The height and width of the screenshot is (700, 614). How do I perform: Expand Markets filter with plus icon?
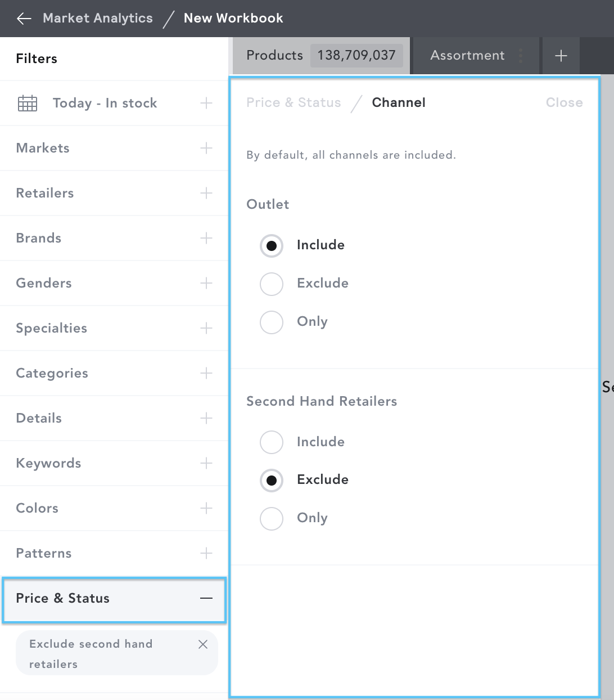click(206, 148)
